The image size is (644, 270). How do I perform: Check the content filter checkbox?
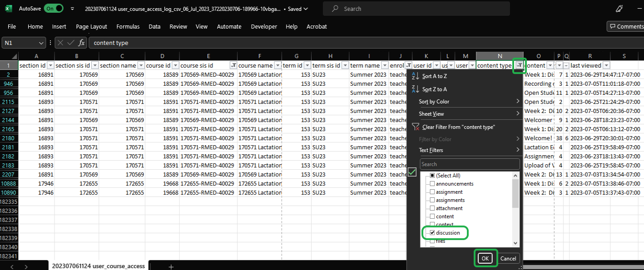(432, 216)
